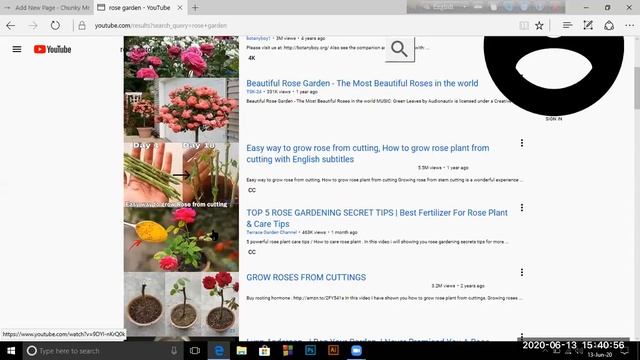Viewport: 640px width, 360px height.
Task: Open Beautiful Rose Garden video link
Action: click(x=362, y=83)
